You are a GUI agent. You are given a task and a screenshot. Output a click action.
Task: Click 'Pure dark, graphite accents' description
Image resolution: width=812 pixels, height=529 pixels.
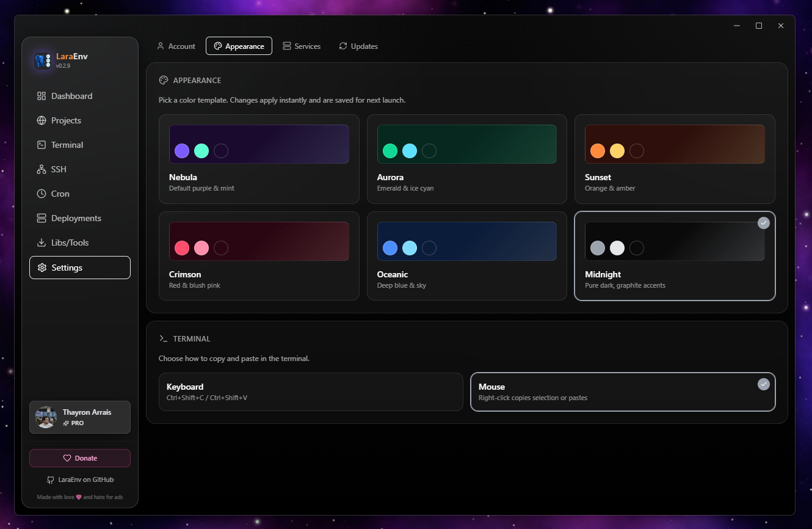point(625,285)
